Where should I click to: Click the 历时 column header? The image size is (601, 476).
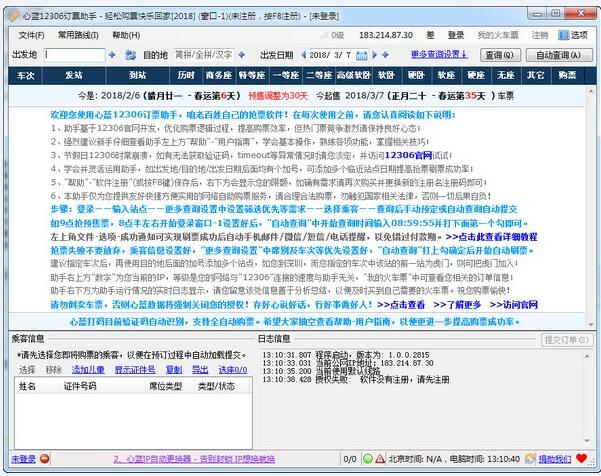click(x=186, y=75)
